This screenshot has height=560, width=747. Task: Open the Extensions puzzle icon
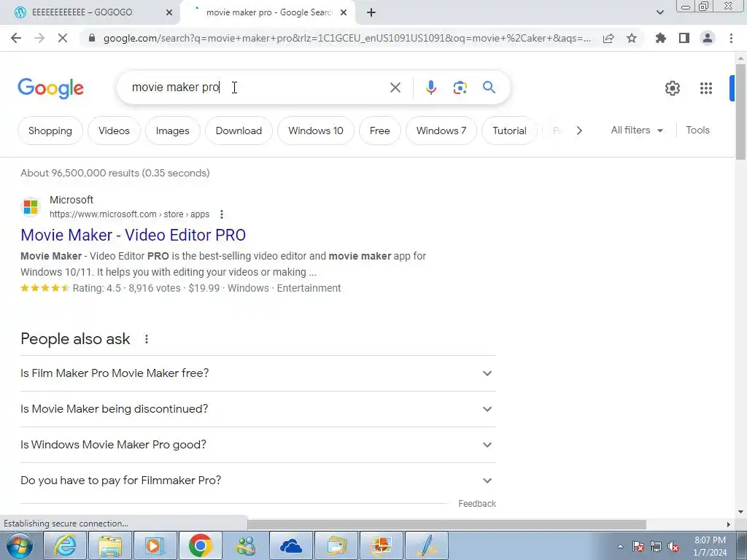(660, 38)
